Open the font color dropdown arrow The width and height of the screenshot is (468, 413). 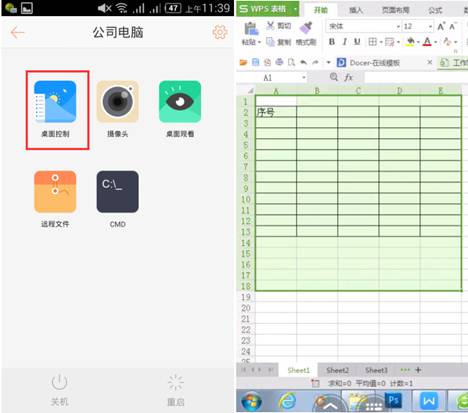435,42
